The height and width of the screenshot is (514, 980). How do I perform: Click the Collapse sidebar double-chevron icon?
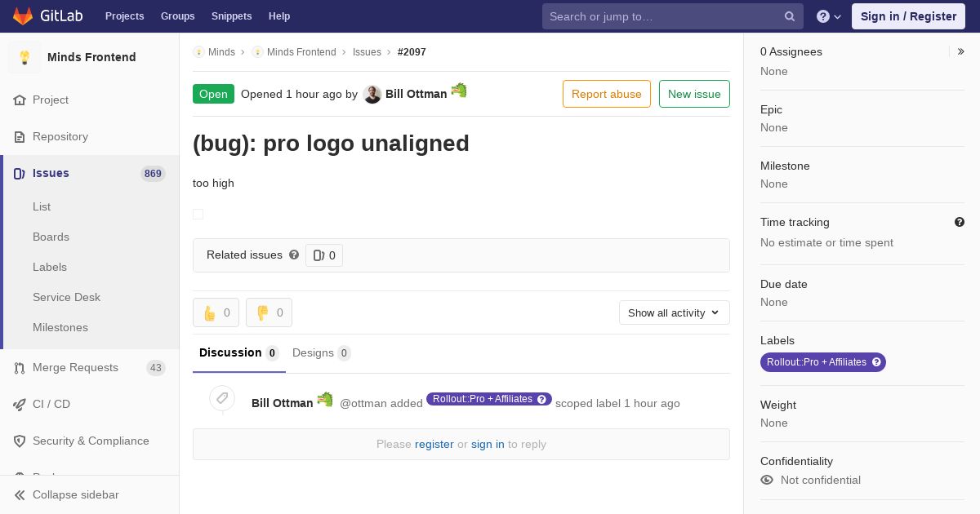tap(20, 494)
